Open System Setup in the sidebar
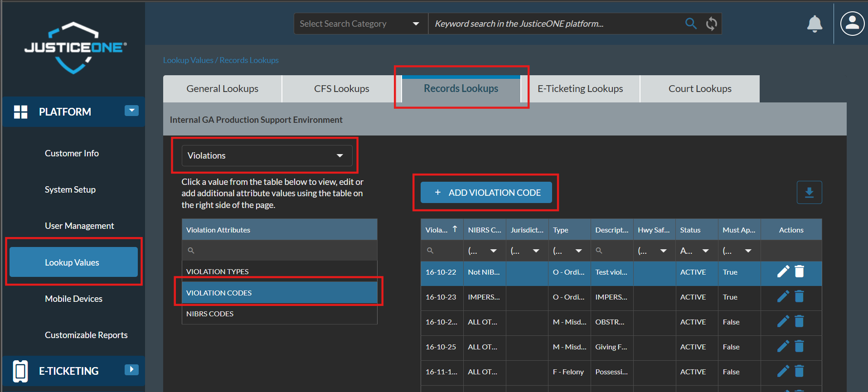Screen dimensions: 868x392 70,189
